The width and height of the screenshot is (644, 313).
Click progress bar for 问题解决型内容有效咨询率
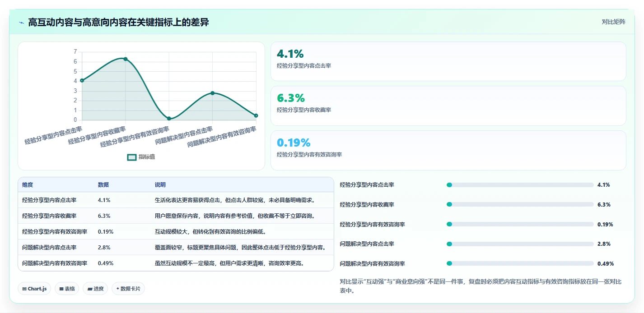coord(520,264)
